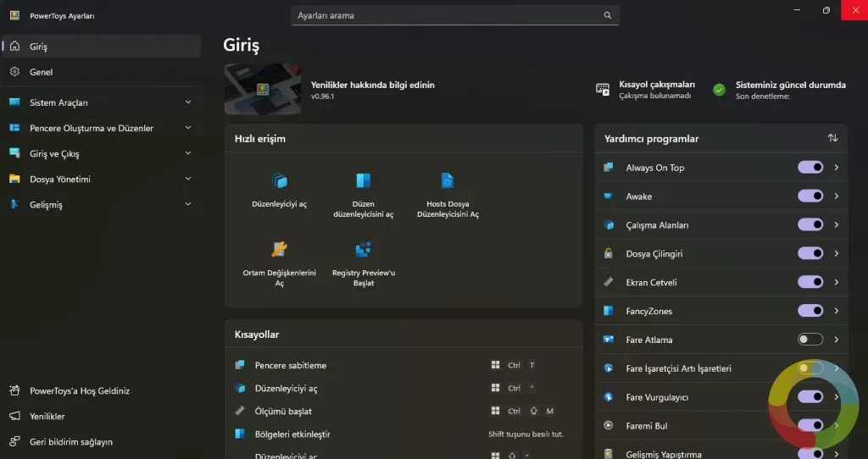Click the Çalışma Alanları module icon
868x459 pixels.
point(609,224)
